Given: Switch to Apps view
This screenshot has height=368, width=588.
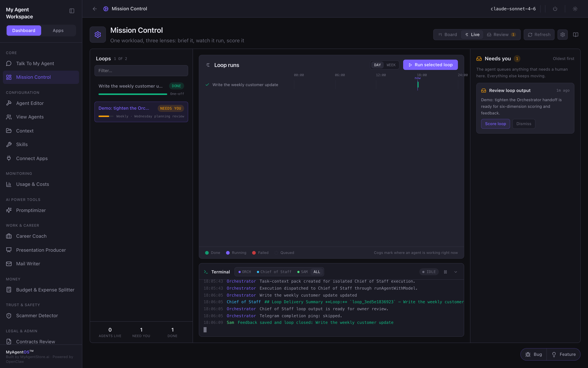Looking at the screenshot, I should [x=58, y=30].
